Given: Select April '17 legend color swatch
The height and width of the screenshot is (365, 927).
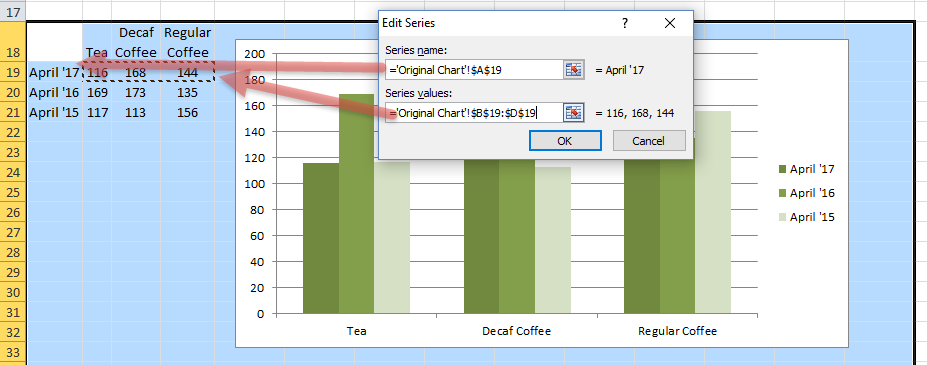Looking at the screenshot, I should point(782,170).
